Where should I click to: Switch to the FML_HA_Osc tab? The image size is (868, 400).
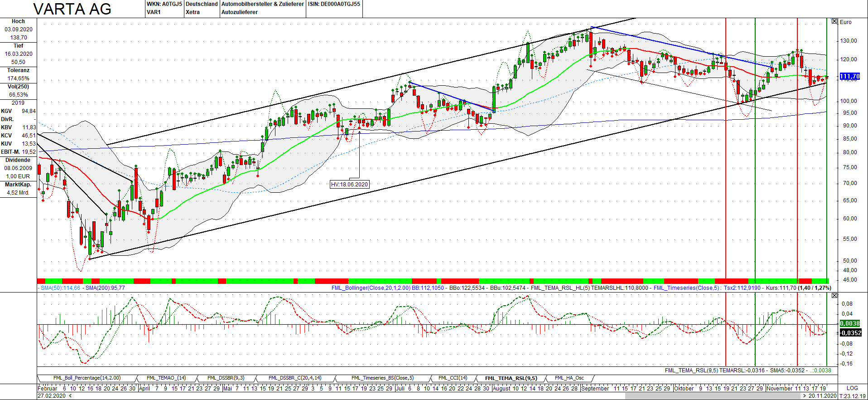pyautogui.click(x=569, y=378)
